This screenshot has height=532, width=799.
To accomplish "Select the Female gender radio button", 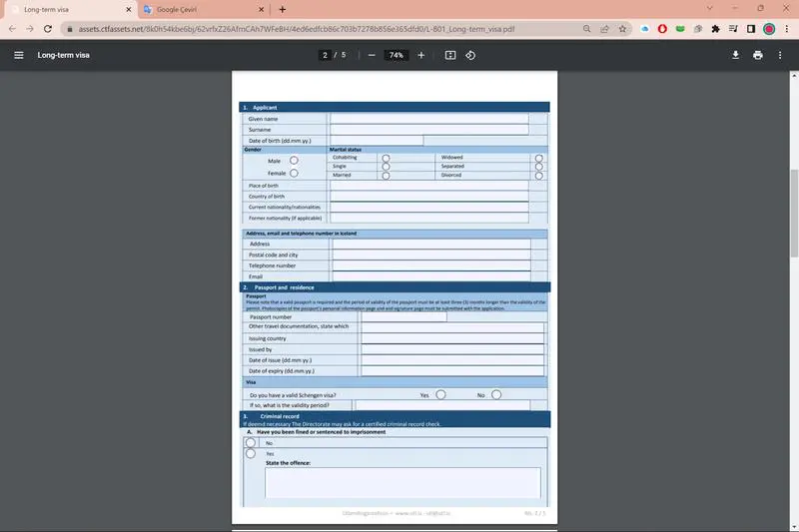I will click(x=294, y=173).
